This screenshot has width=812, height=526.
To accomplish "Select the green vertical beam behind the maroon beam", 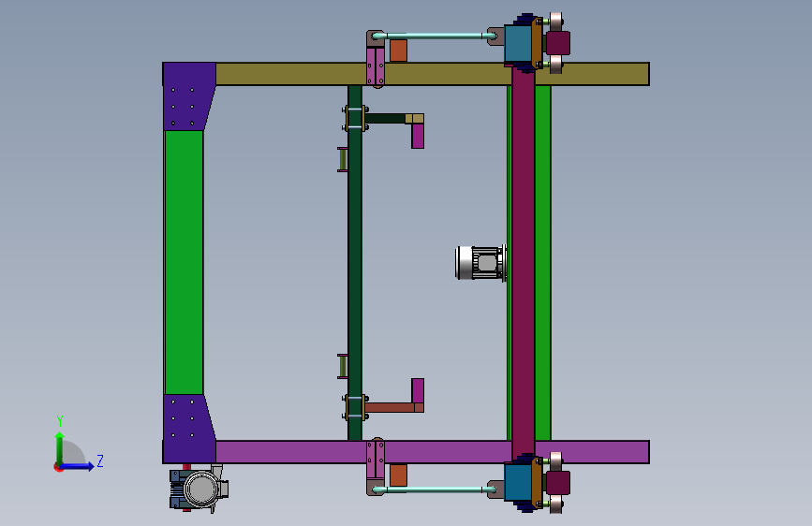I will [542, 262].
